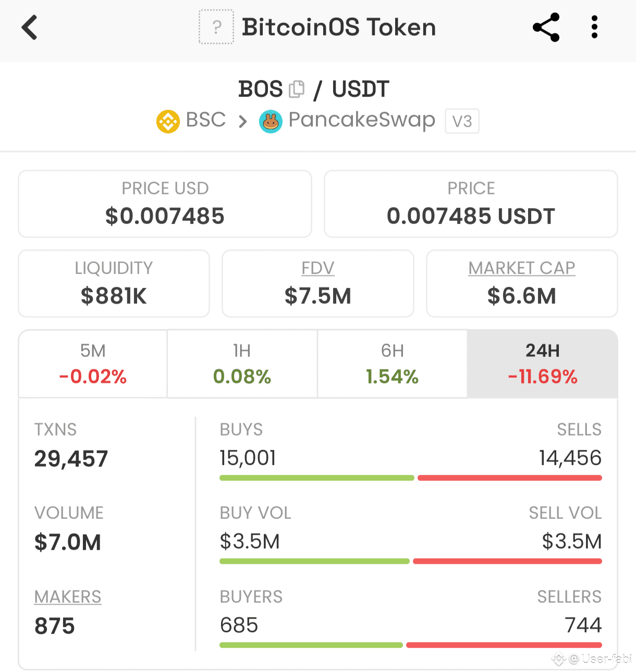
Task: Show the 6H timeframe stats
Action: [393, 364]
